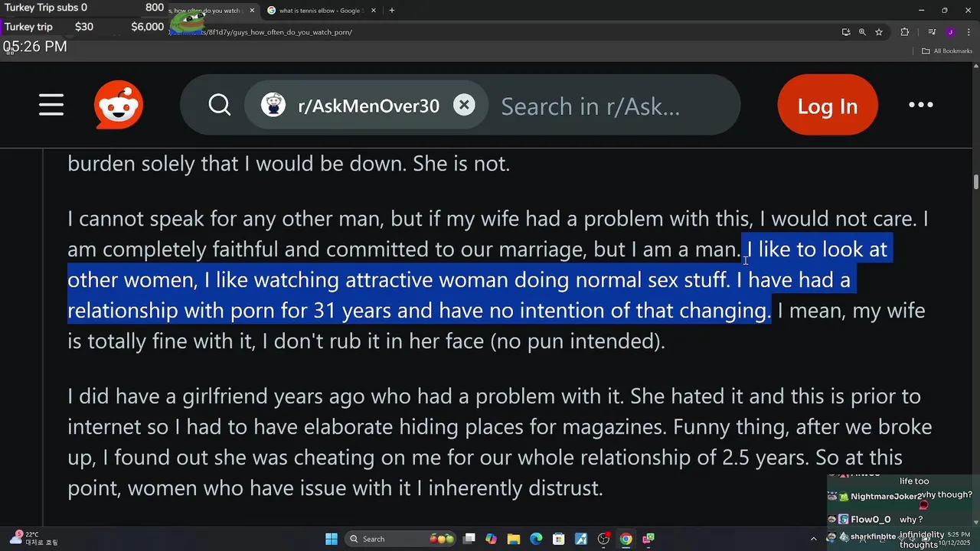
Task: Open the install app icon in address bar
Action: pos(846,32)
